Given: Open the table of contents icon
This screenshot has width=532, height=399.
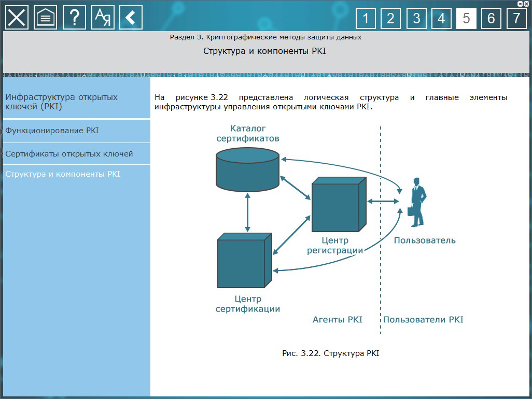Looking at the screenshot, I should 46,18.
